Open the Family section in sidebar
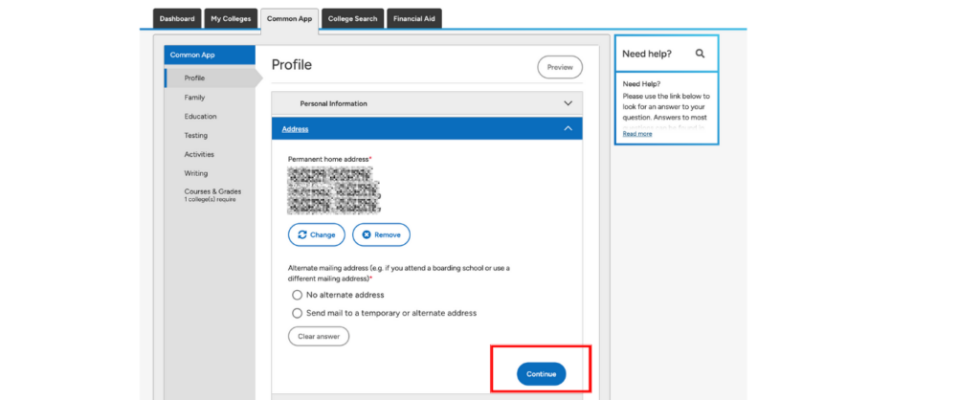This screenshot has width=980, height=400. pyautogui.click(x=194, y=98)
